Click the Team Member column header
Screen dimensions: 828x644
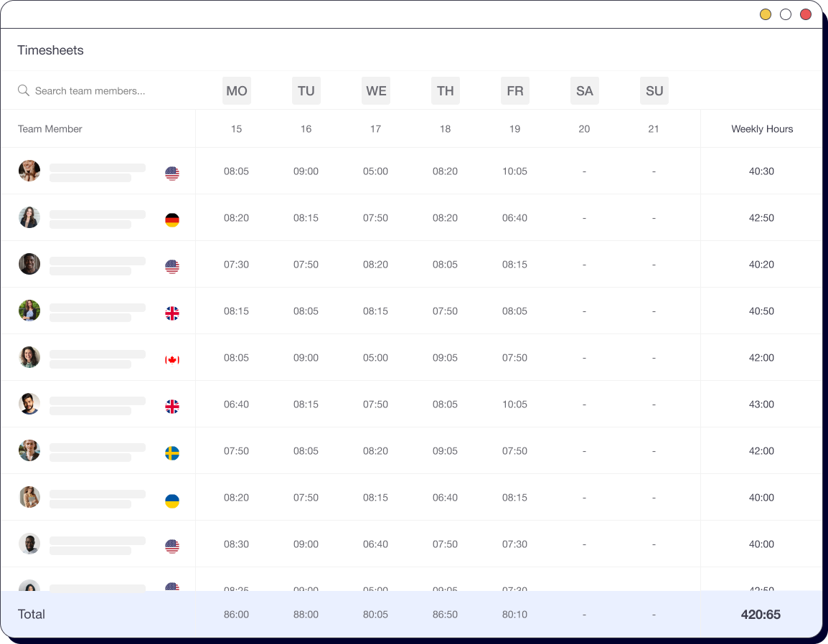50,129
